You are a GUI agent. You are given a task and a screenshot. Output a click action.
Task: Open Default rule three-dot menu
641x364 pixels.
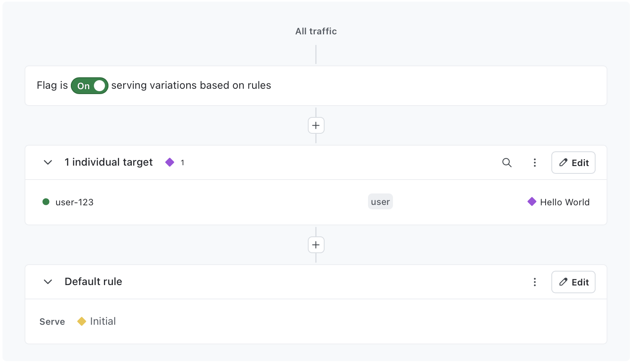click(x=535, y=282)
